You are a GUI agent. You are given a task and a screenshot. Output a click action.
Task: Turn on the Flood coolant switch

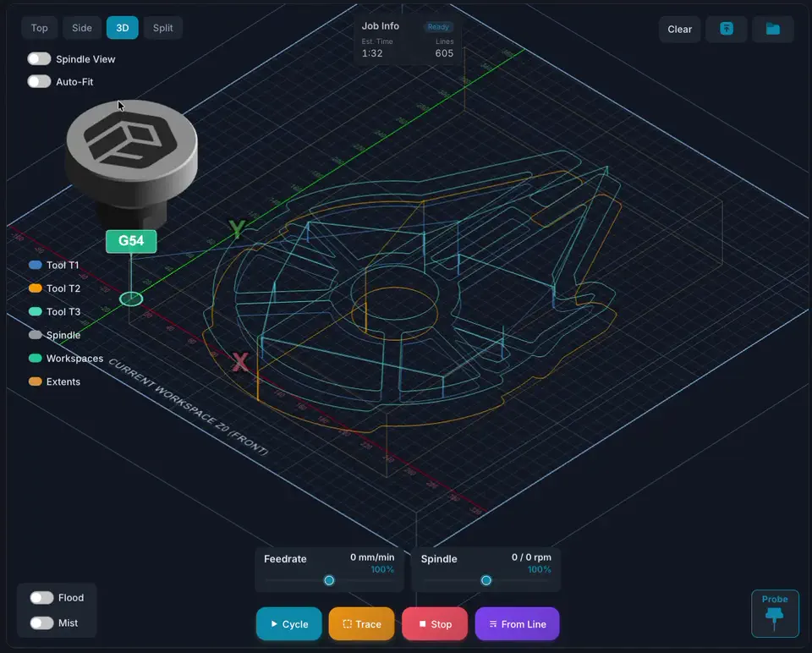(41, 597)
